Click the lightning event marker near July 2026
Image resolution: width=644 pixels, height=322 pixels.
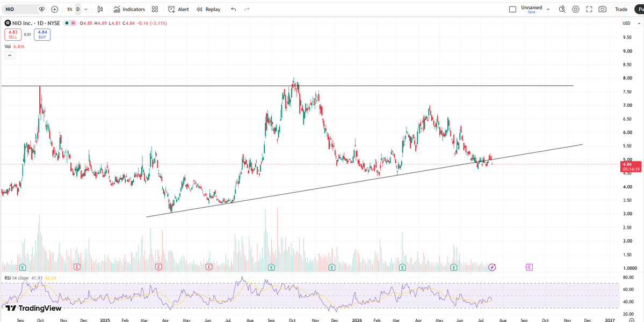(x=493, y=267)
